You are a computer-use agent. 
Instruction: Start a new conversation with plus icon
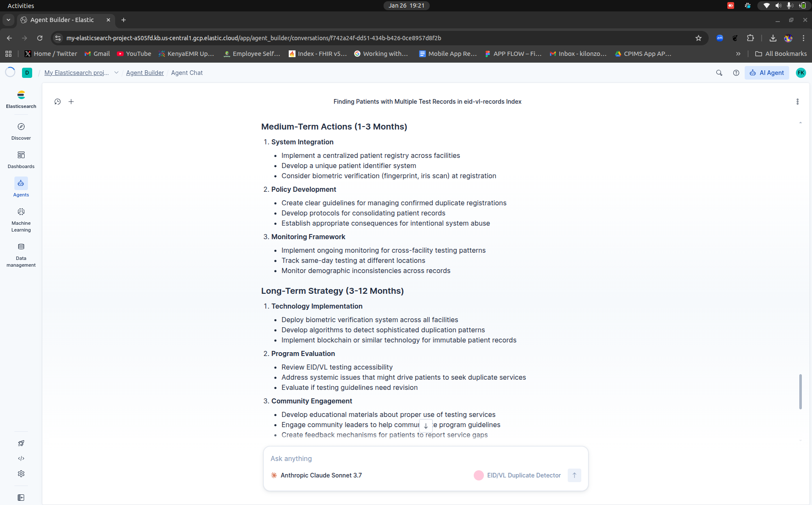pos(71,102)
